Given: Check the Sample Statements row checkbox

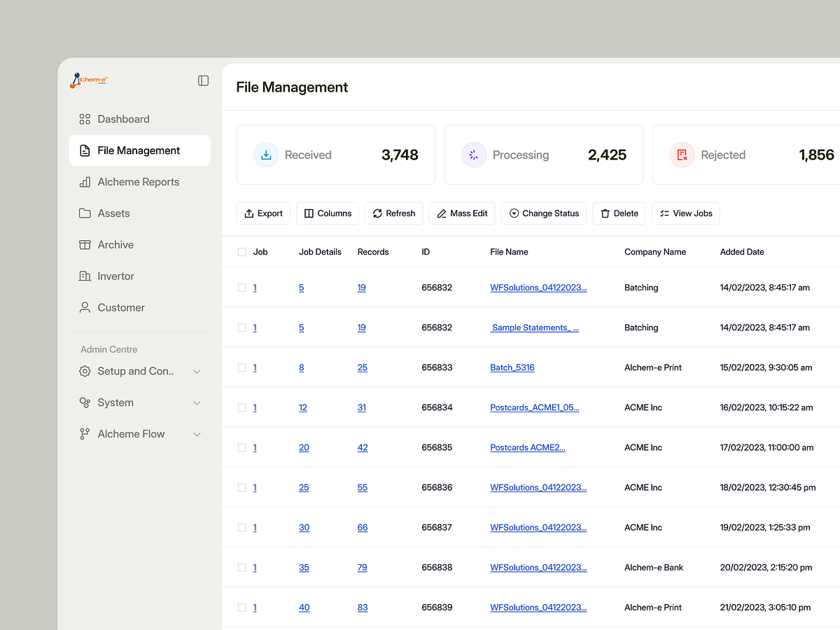Looking at the screenshot, I should point(242,328).
